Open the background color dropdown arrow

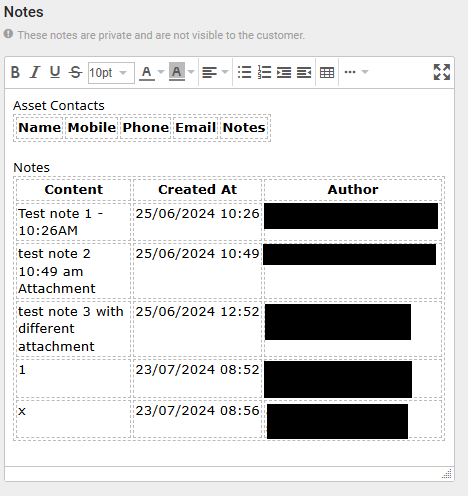coord(191,72)
